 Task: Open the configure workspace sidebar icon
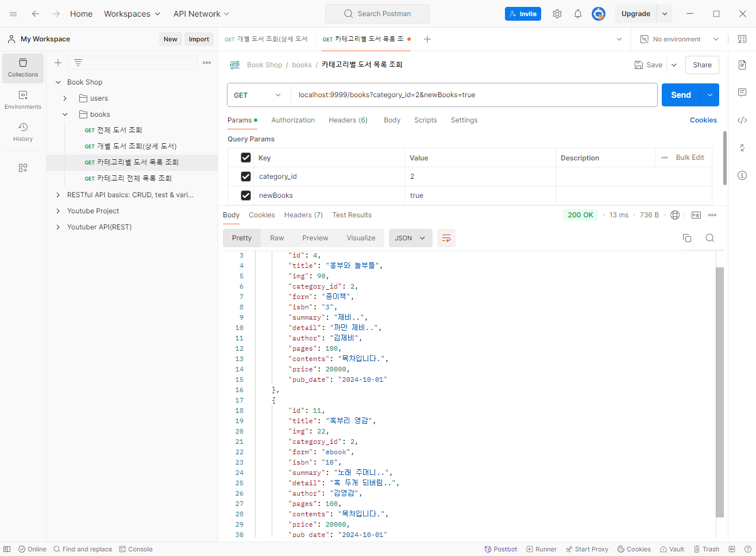point(23,168)
